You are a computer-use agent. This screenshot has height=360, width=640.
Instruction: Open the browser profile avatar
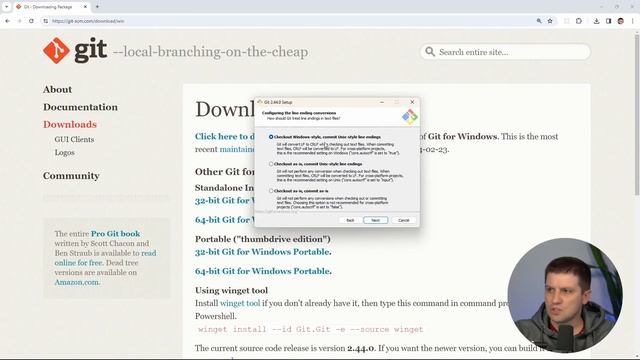(x=620, y=21)
